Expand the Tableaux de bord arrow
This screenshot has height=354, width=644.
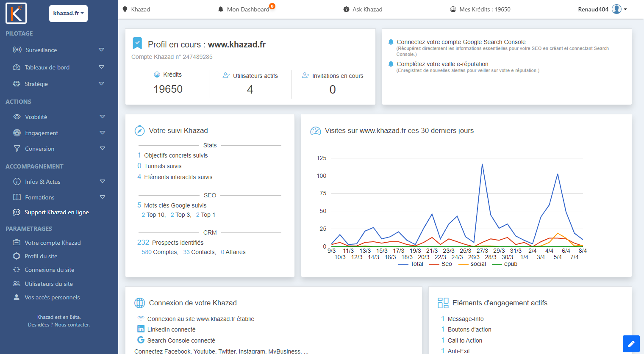pos(101,67)
